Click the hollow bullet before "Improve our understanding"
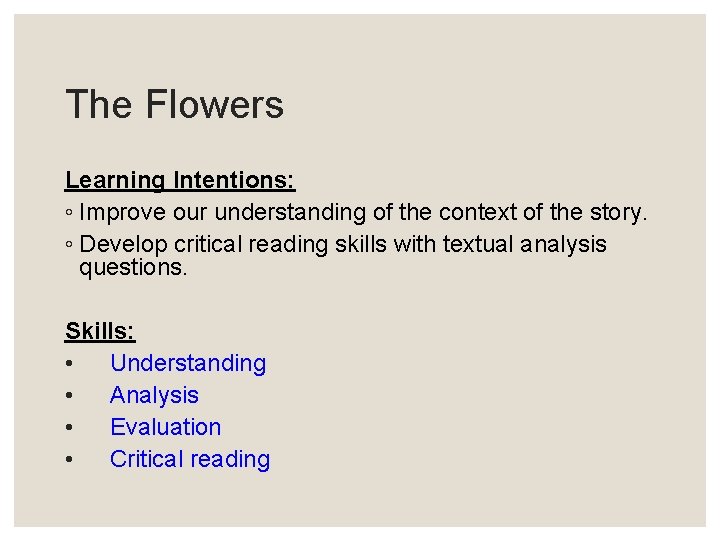The image size is (720, 540). click(69, 213)
